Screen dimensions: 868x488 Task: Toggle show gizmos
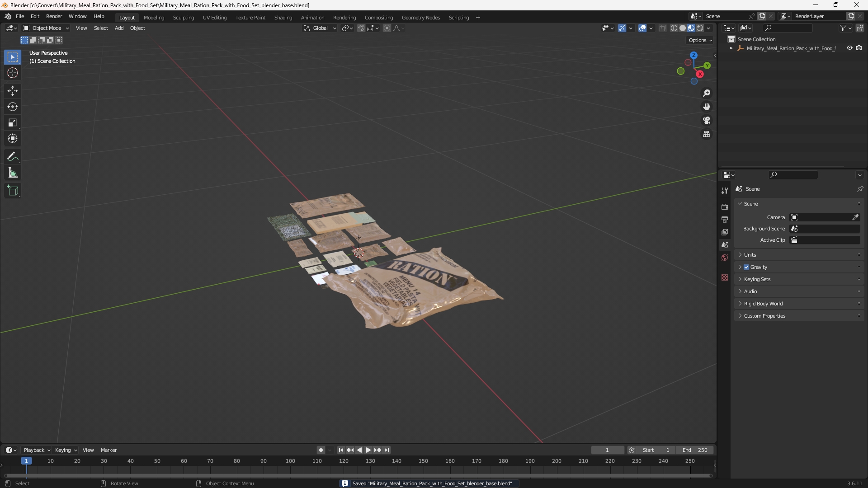(x=622, y=28)
